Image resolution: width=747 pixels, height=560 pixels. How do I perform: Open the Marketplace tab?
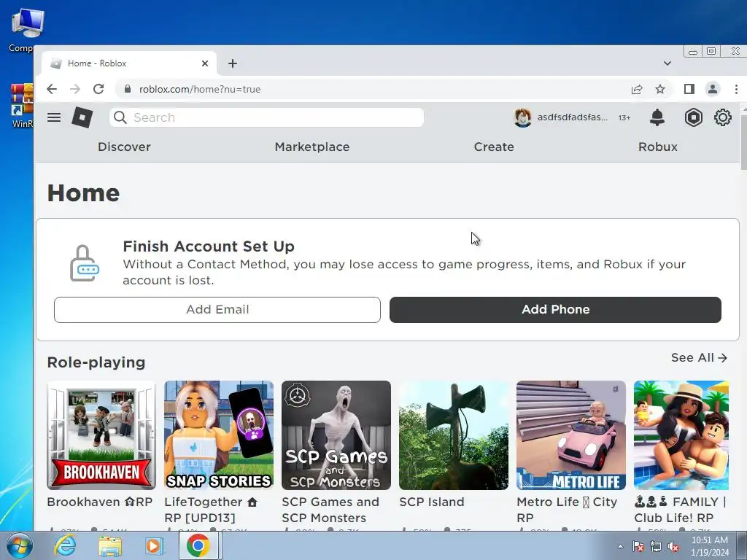[312, 147]
